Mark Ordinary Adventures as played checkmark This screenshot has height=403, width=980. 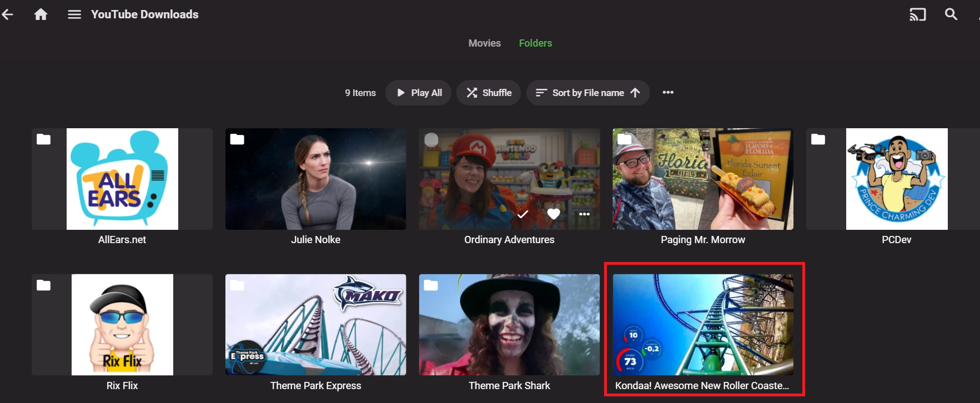522,214
